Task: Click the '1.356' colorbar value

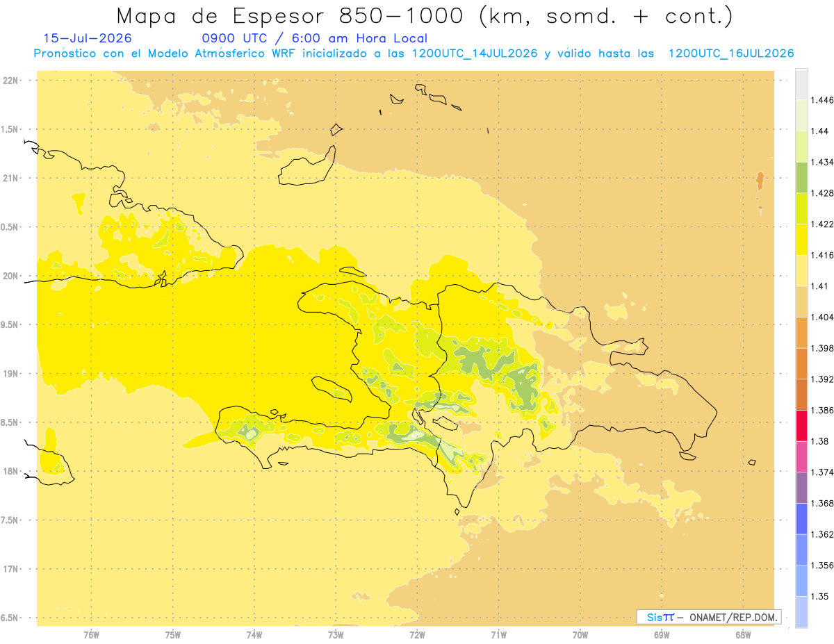Action: (823, 565)
